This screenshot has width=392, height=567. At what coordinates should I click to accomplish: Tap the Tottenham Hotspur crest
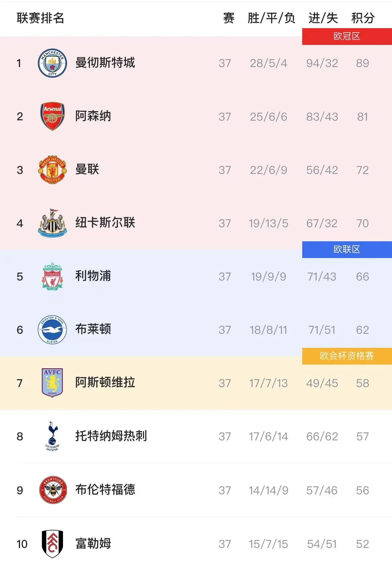(x=52, y=436)
